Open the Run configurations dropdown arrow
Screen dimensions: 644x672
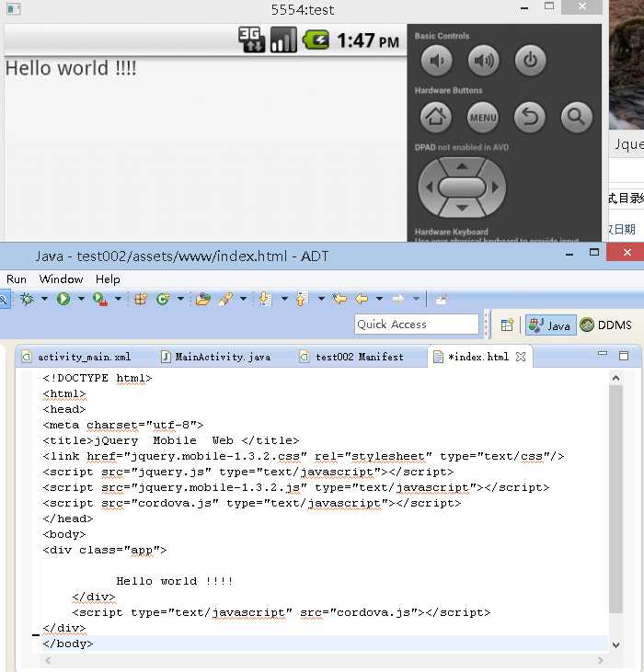pyautogui.click(x=81, y=299)
